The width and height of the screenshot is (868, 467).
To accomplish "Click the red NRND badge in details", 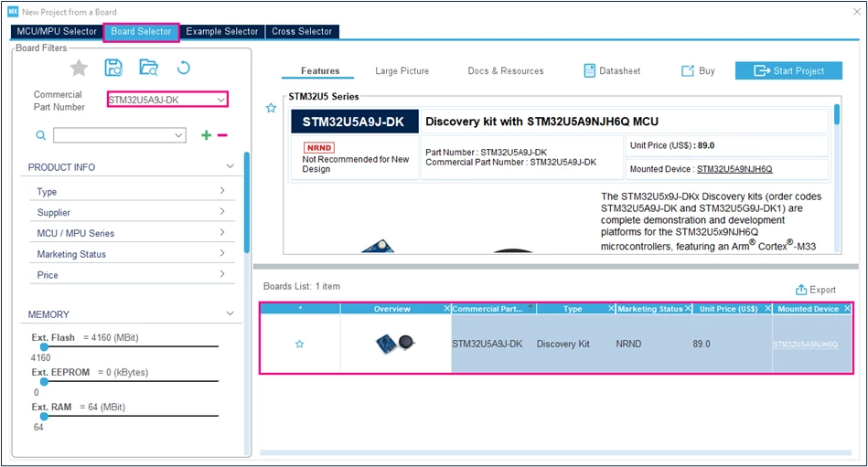I will [319, 148].
